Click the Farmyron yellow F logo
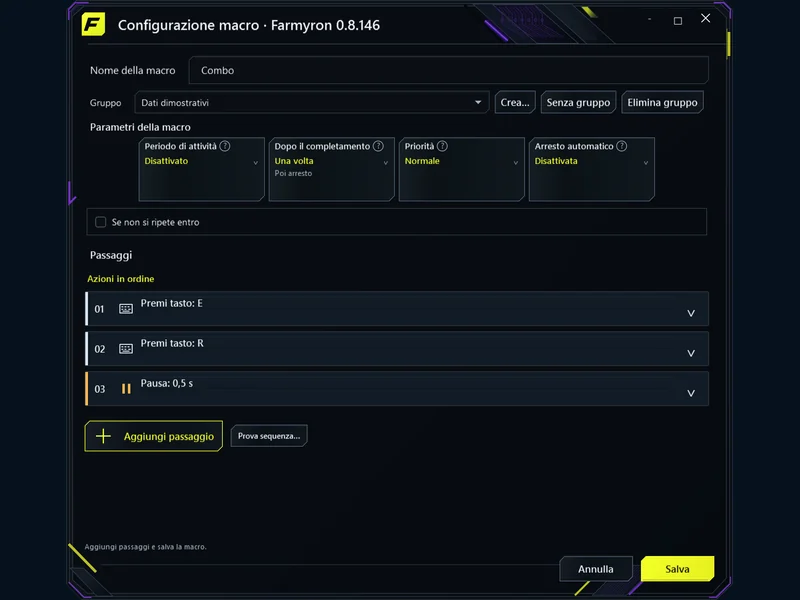This screenshot has height=600, width=800. click(93, 24)
